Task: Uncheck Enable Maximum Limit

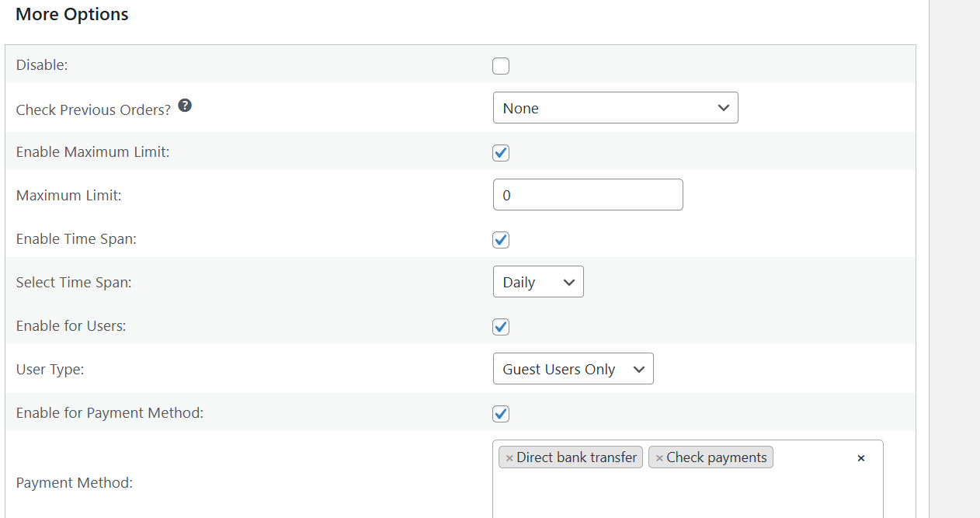Action: pyautogui.click(x=501, y=153)
